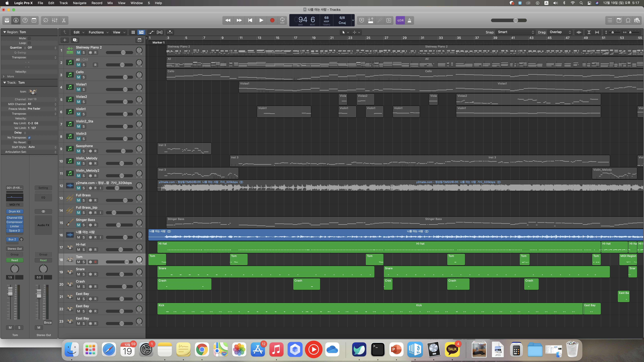
Task: Open the Smart Controls icon
Action: [46, 20]
